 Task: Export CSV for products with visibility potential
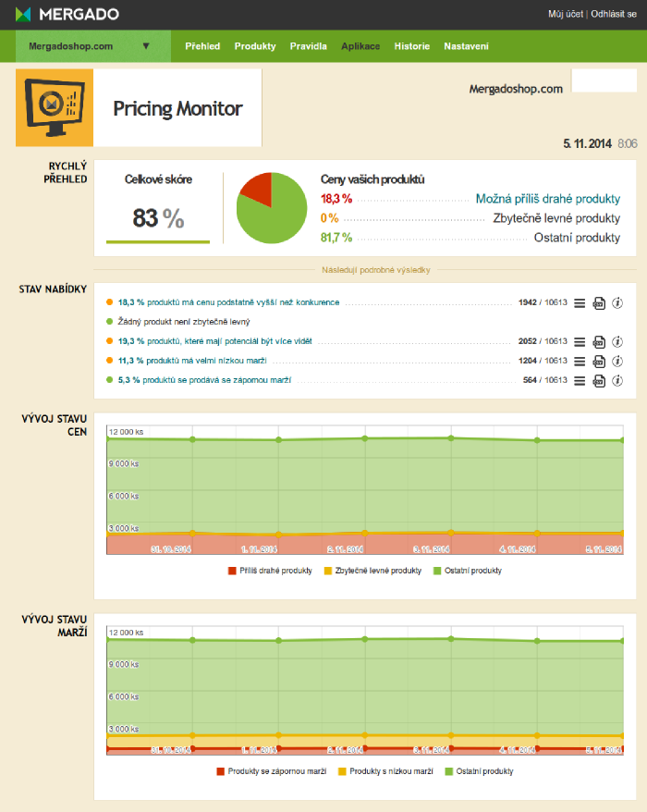(x=599, y=342)
